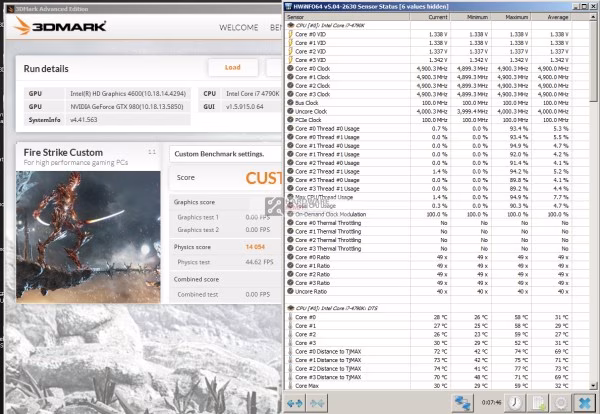The height and width of the screenshot is (414, 600).
Task: Click the 3DMark logo
Action: pyautogui.click(x=60, y=26)
